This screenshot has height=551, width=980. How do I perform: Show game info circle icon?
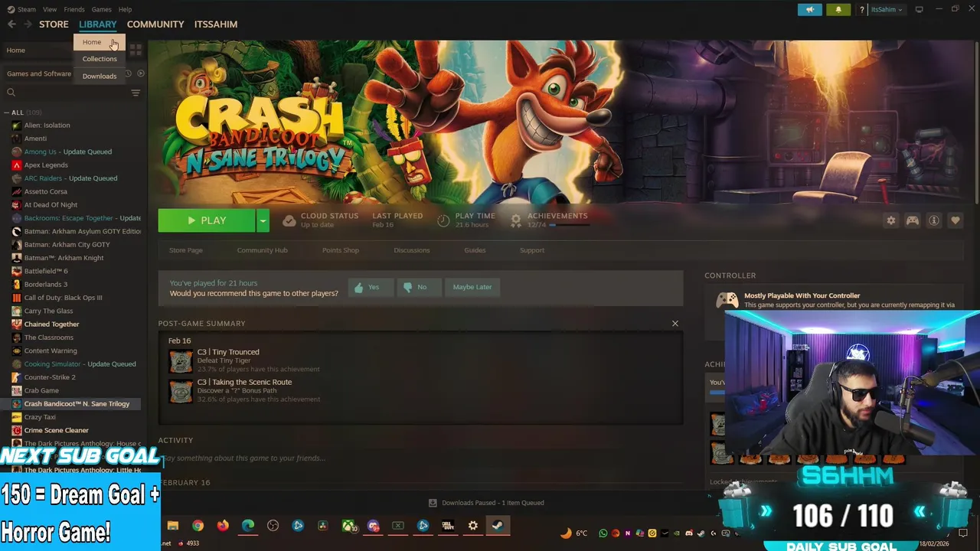933,220
